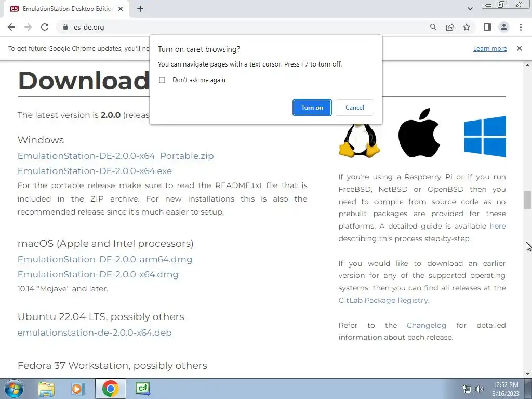The height and width of the screenshot is (399, 532).
Task: Click the Linux penguin logo
Action: point(360,141)
